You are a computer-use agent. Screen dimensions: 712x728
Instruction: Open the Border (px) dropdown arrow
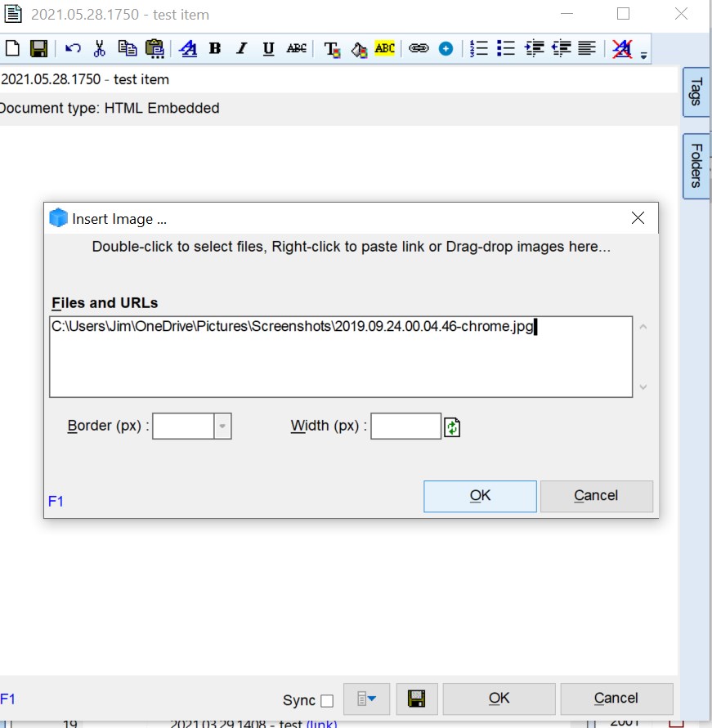coord(222,426)
